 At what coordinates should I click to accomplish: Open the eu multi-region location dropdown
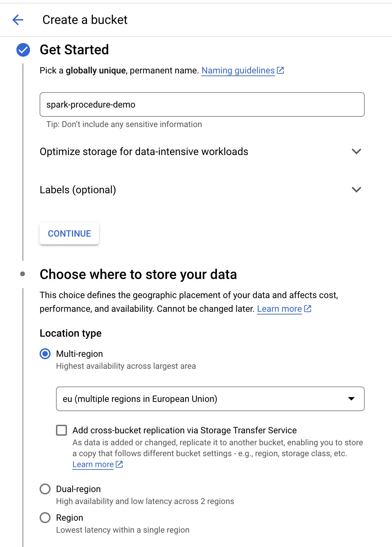click(x=210, y=399)
